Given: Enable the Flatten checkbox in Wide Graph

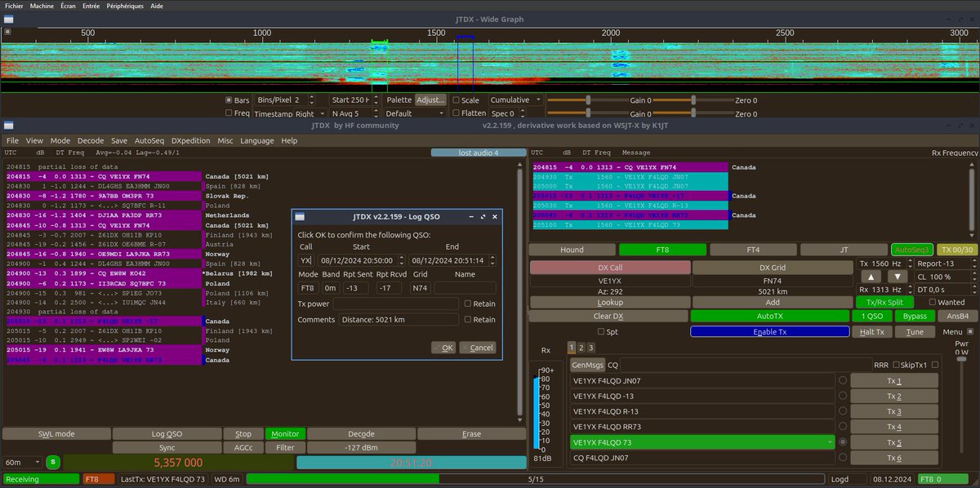Looking at the screenshot, I should (x=457, y=113).
